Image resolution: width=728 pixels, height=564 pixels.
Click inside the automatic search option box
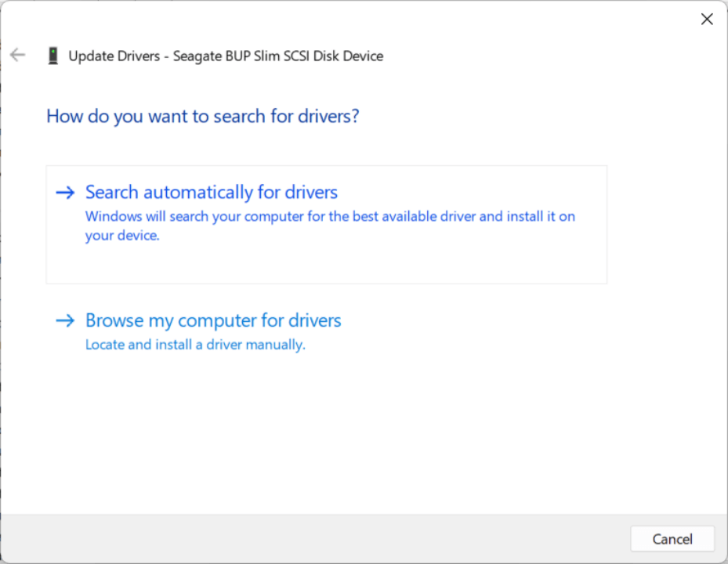tap(326, 223)
